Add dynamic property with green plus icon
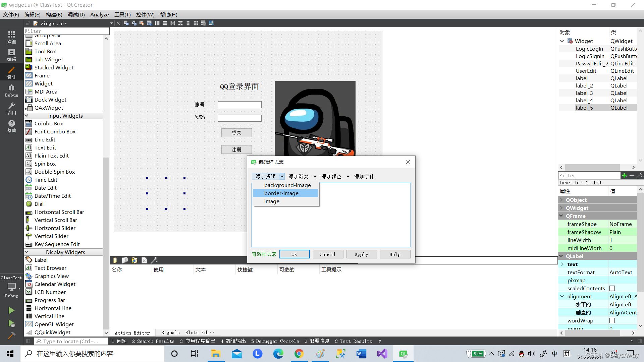Viewport: 644px width, 362px height. click(624, 175)
